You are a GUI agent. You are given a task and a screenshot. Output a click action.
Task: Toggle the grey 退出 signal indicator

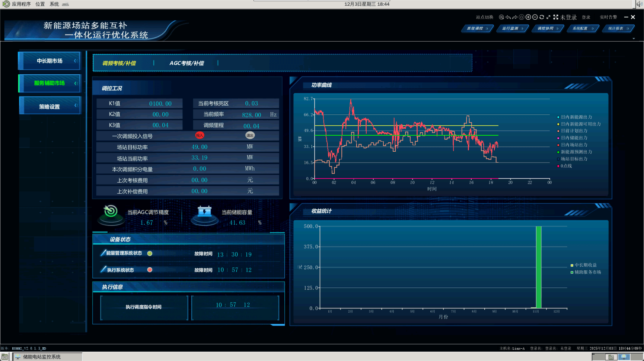coord(250,135)
